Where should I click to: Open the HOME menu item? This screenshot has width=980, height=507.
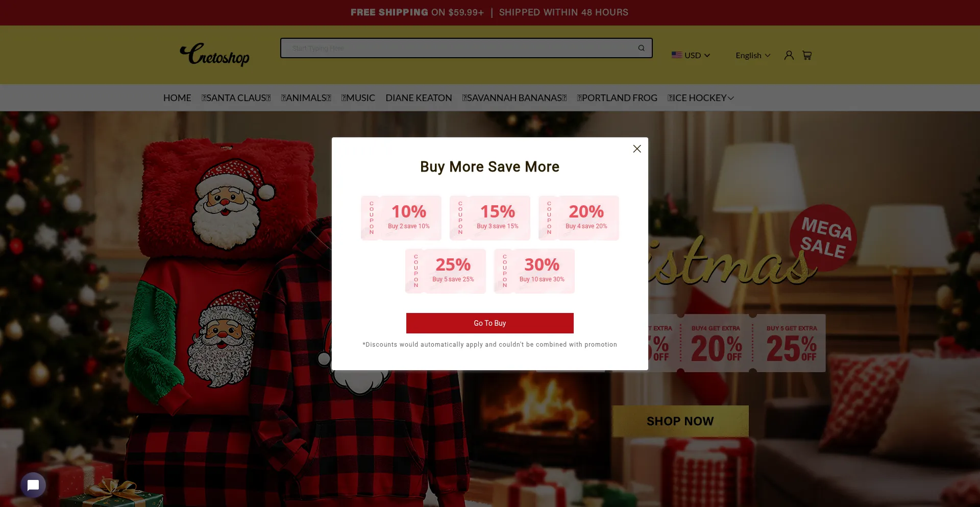[177, 98]
